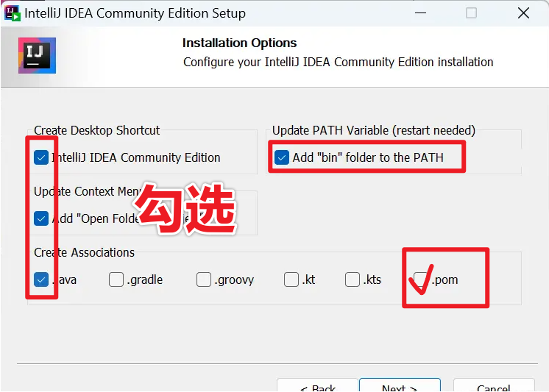Click the grayed-out maximize window button
This screenshot has height=392, width=549.
[471, 13]
